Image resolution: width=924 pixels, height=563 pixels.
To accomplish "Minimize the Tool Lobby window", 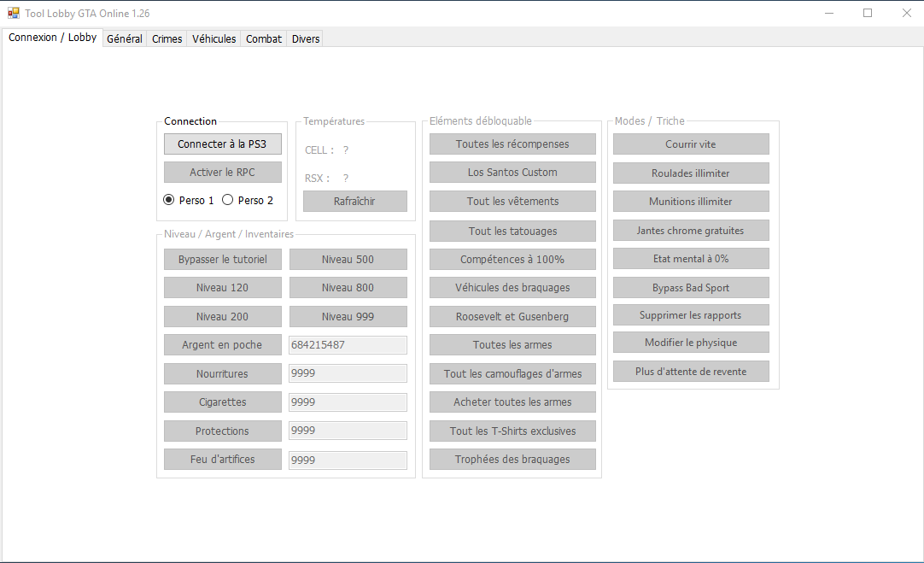I will (829, 13).
